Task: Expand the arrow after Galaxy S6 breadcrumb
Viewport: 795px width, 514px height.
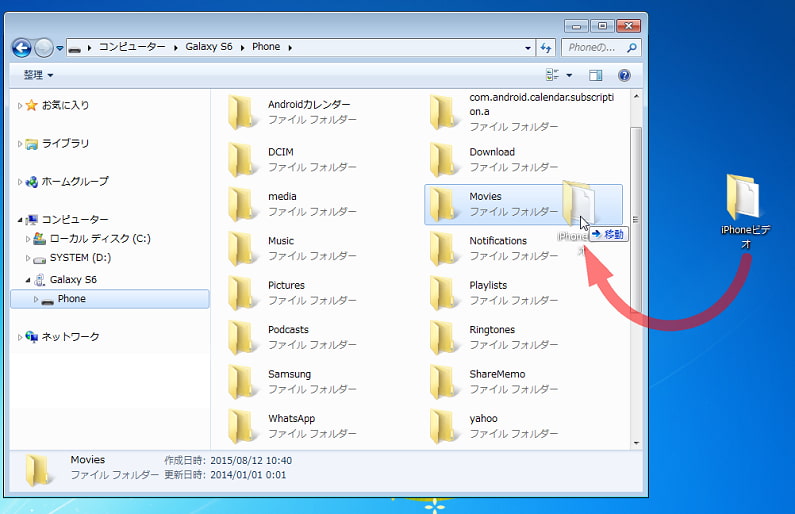Action: (242, 48)
